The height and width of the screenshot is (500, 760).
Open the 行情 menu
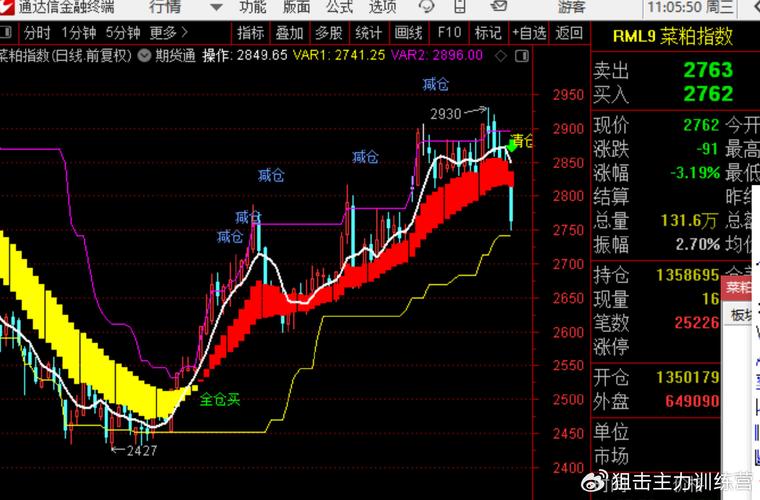click(x=166, y=7)
